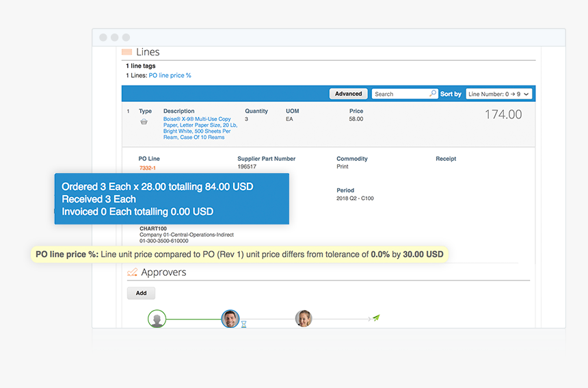588x388 pixels.
Task: Click the yellow PO line price tolerance notice
Action: [x=239, y=255]
